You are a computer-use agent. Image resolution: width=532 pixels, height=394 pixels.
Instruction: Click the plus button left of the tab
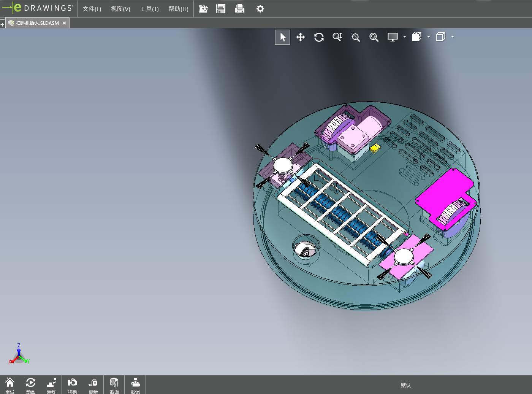(2, 25)
